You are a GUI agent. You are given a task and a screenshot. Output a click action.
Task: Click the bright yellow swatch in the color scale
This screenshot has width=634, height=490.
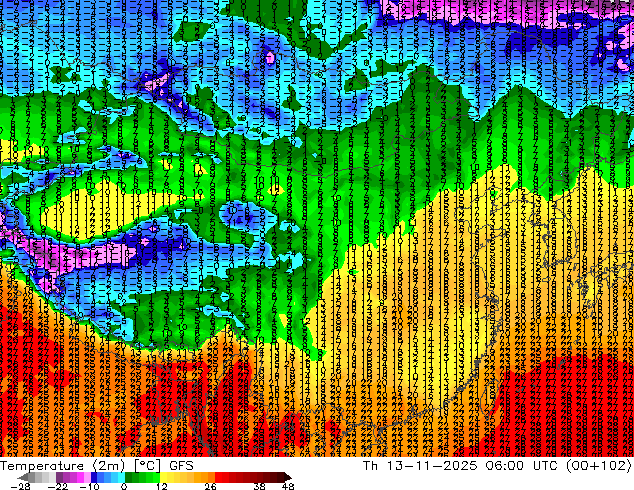(x=163, y=477)
